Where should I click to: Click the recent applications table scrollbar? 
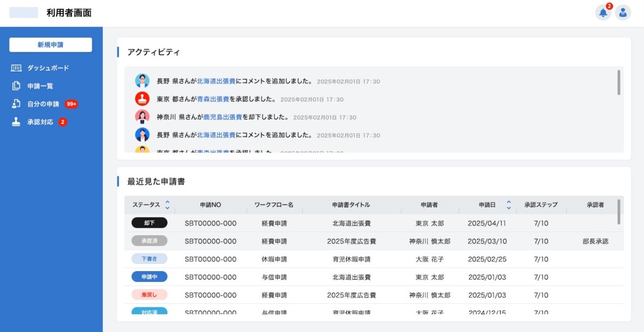click(619, 212)
